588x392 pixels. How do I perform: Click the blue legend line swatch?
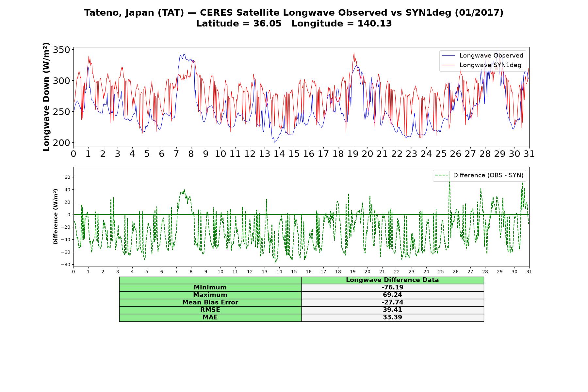(x=448, y=56)
